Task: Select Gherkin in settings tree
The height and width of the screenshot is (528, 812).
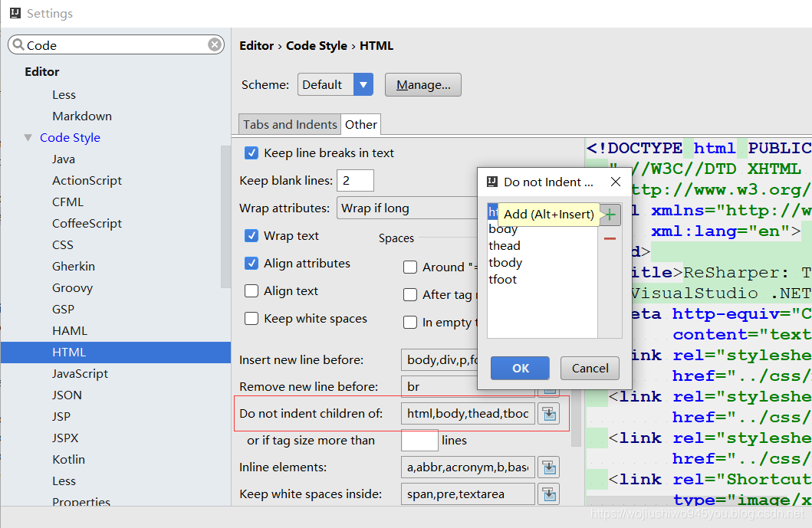Action: [x=74, y=267]
